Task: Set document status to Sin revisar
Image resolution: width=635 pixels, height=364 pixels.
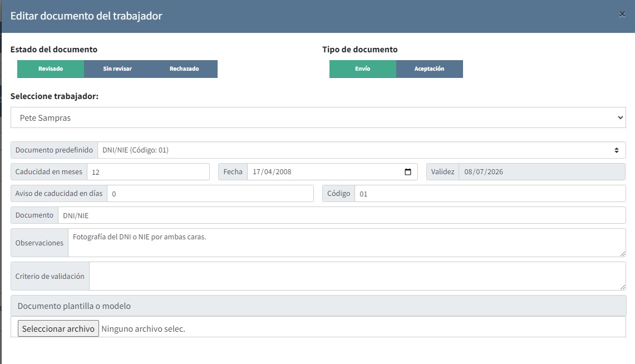Action: pos(117,69)
